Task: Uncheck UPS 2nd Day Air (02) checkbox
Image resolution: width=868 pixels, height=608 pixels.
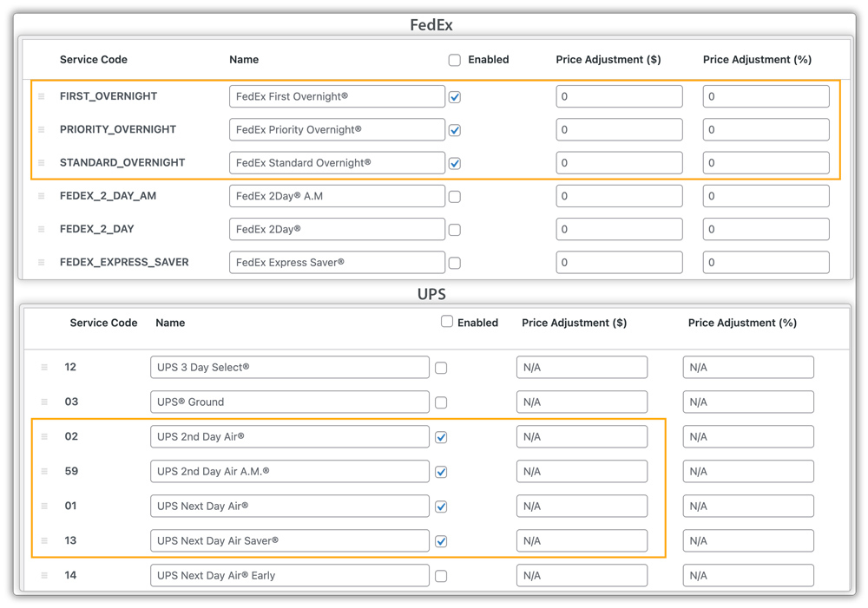Action: click(x=441, y=438)
